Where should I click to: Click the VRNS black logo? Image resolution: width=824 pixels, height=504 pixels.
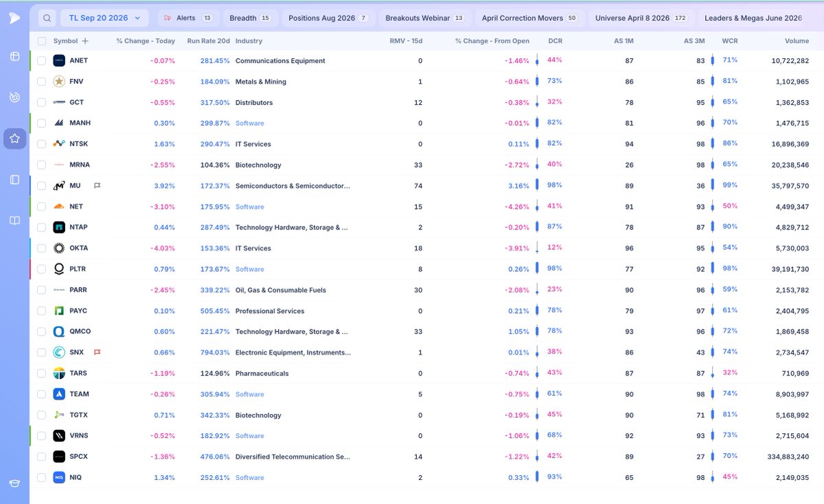tap(59, 436)
